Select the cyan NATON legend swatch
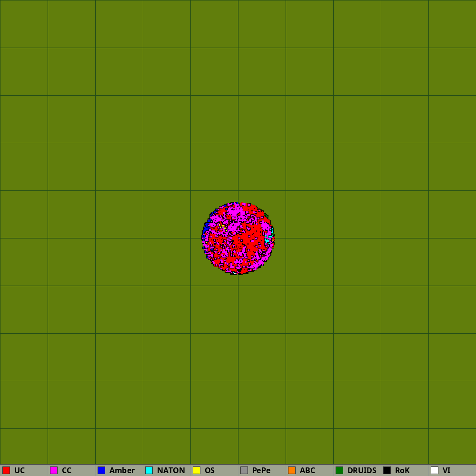 click(x=149, y=470)
